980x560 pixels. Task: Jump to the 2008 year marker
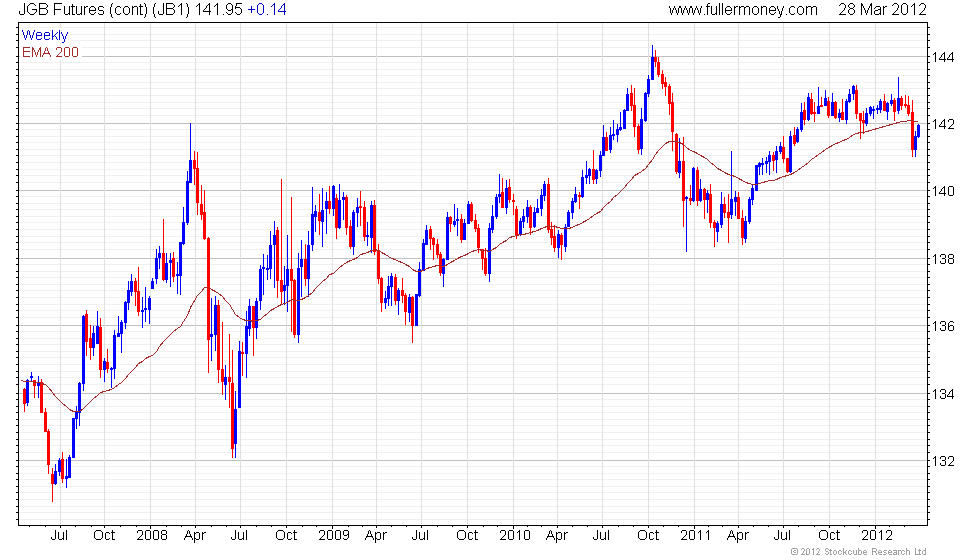pyautogui.click(x=151, y=535)
